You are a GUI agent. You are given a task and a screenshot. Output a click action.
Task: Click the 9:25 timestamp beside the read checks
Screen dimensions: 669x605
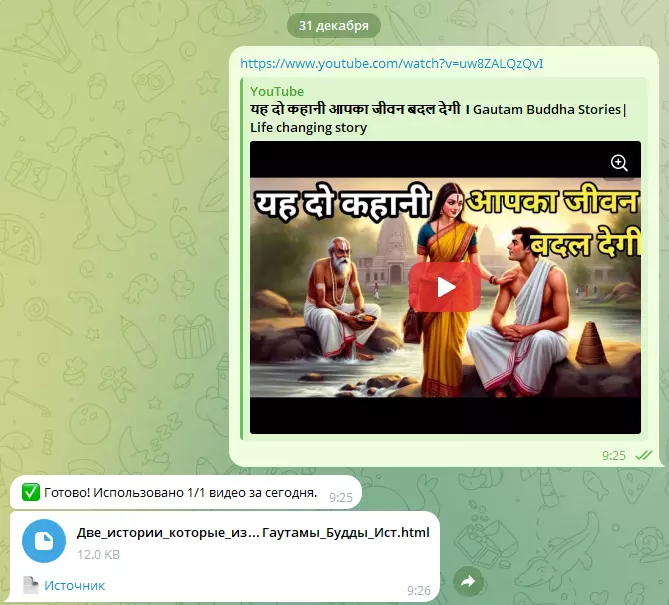click(613, 455)
